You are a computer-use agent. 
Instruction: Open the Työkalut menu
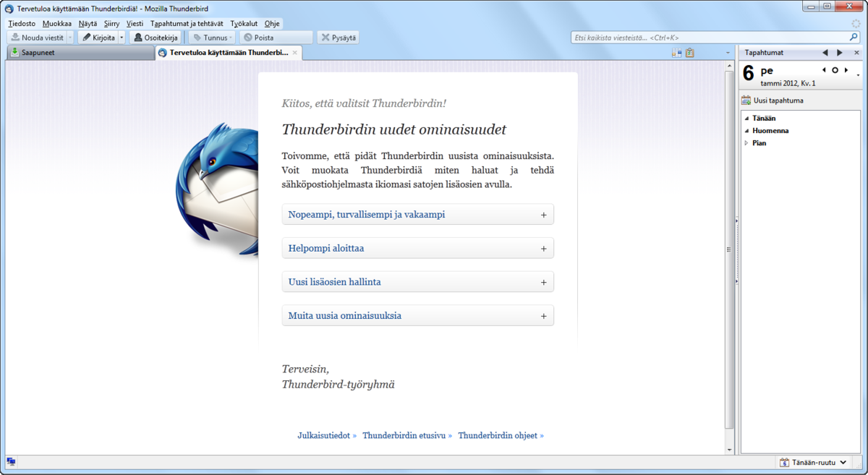[244, 24]
